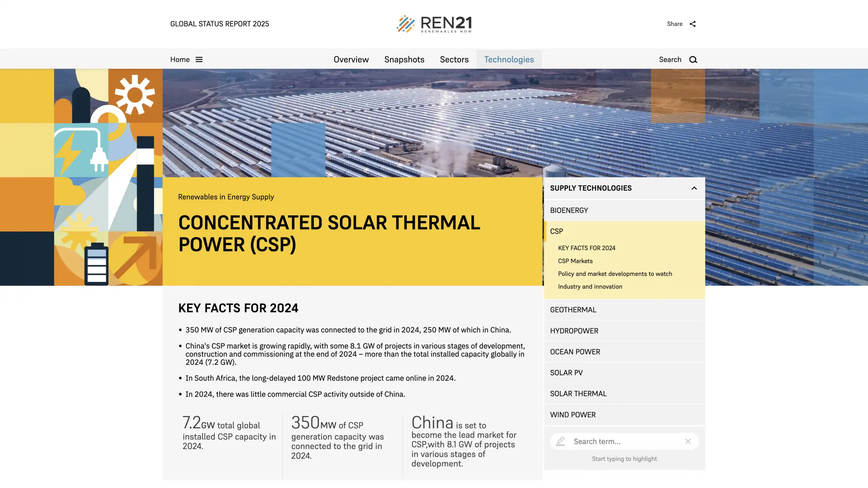Click the Search magnifier icon
The height and width of the screenshot is (488, 868).
click(693, 60)
